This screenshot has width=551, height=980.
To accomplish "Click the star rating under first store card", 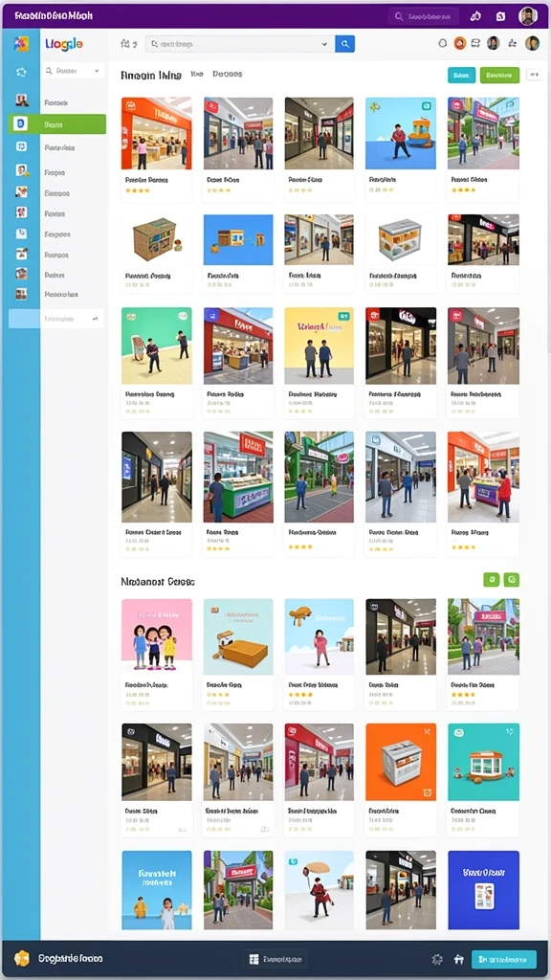I will pos(138,190).
